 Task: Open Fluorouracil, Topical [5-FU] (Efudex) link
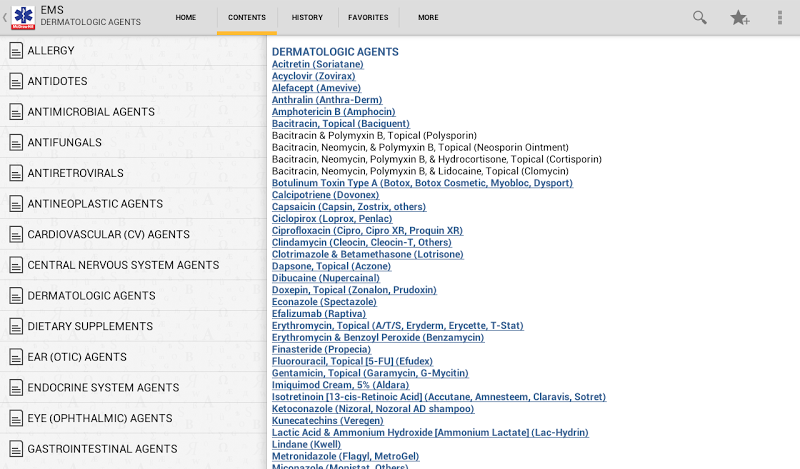tap(352, 361)
